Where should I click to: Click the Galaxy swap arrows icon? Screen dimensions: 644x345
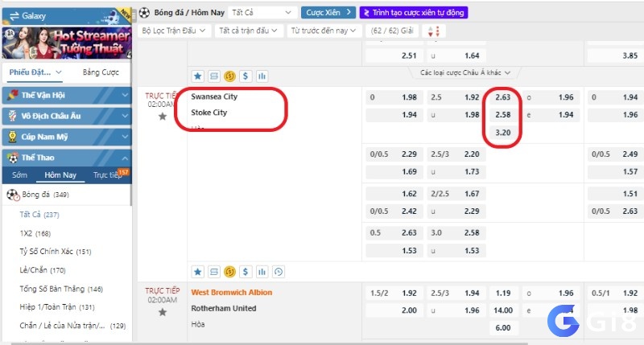pyautogui.click(x=14, y=16)
